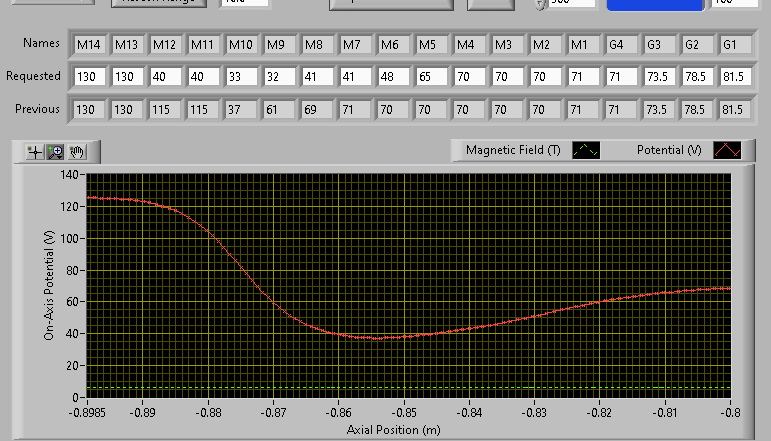Select the graph zoom tool
771x441 pixels.
[x=56, y=152]
